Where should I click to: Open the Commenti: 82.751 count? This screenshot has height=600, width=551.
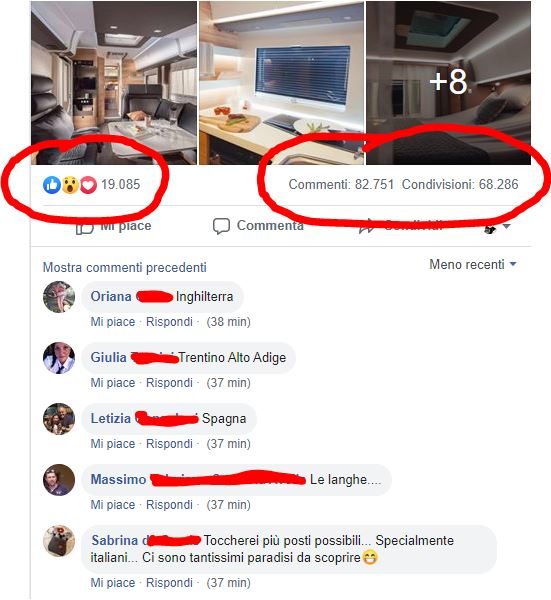tap(341, 184)
